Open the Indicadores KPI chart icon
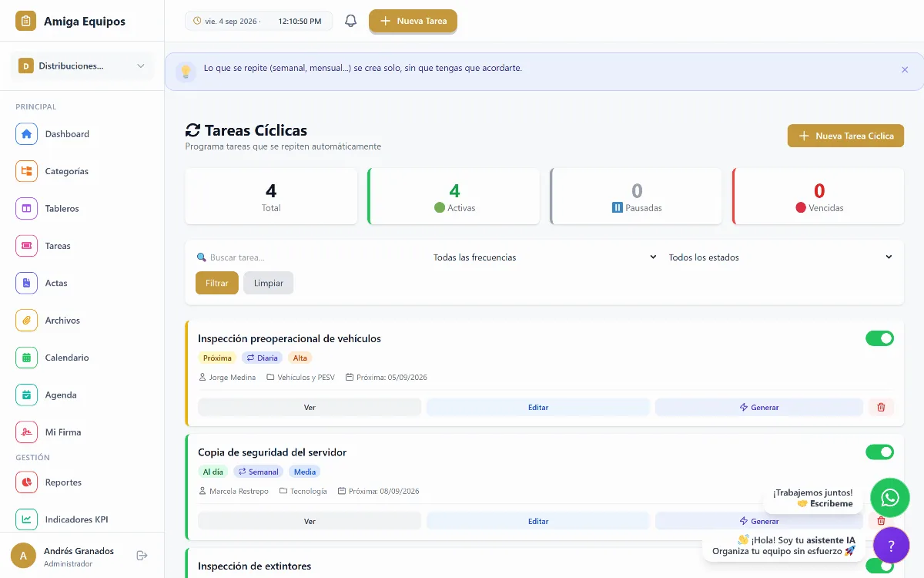The image size is (924, 578). click(26, 519)
